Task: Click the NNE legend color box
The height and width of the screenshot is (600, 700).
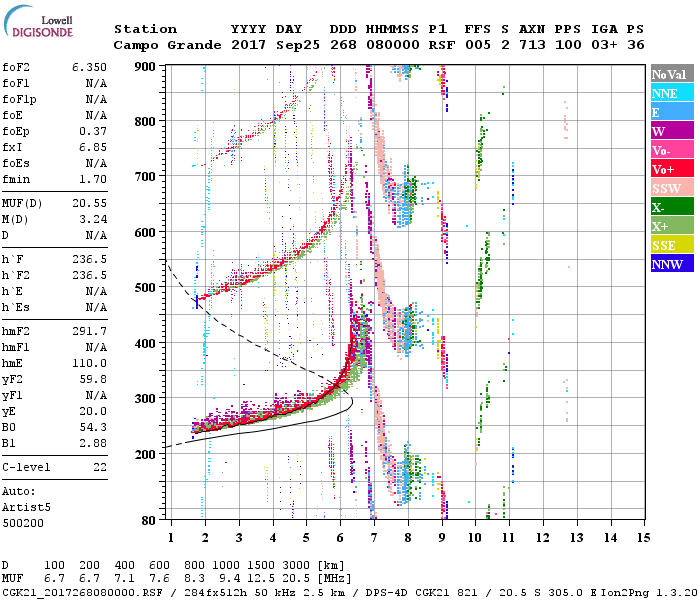Action: (x=671, y=93)
